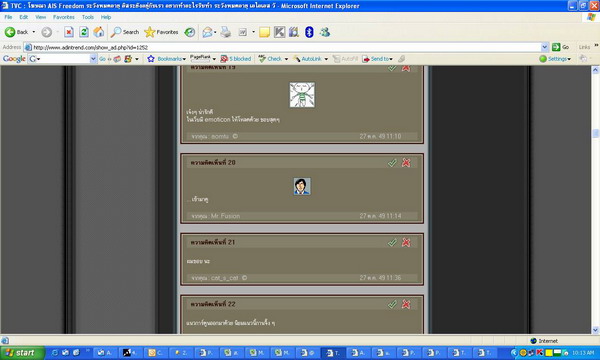Click the Bluetooth icon in toolbar

pos(309,32)
